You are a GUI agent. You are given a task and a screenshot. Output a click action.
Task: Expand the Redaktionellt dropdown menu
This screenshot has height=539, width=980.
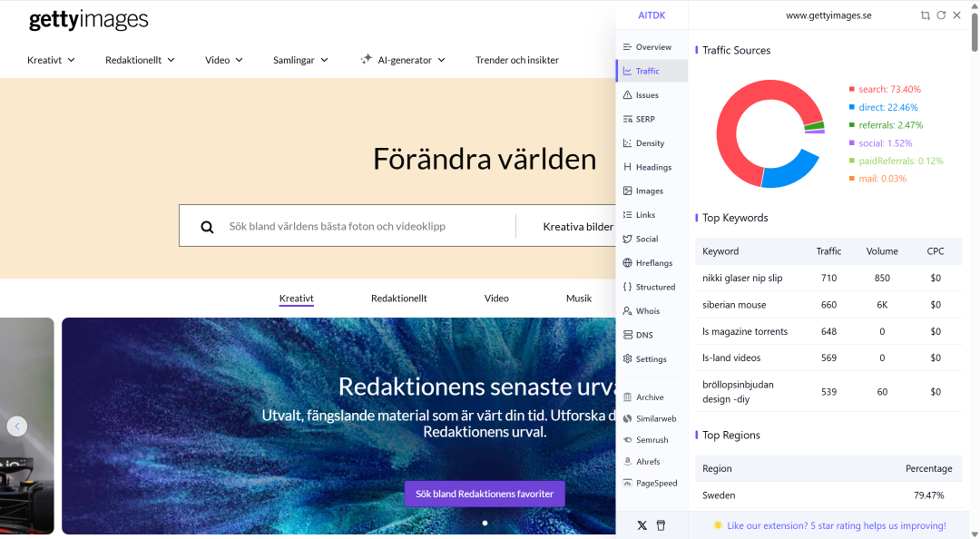point(140,60)
